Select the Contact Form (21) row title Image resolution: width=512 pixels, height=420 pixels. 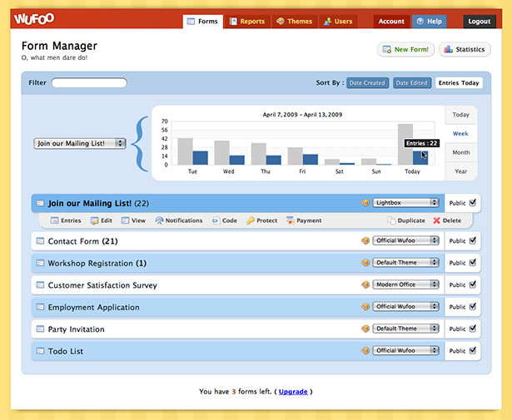(x=82, y=241)
